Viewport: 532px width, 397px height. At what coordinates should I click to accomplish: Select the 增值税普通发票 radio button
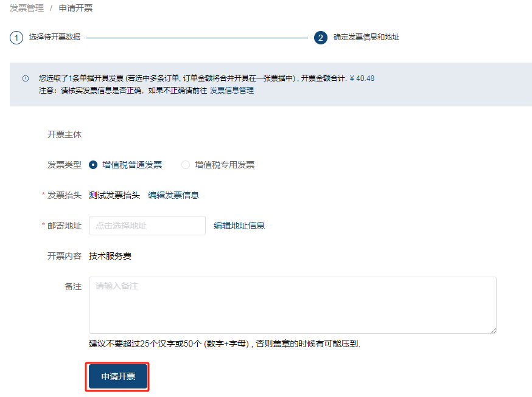tap(93, 165)
